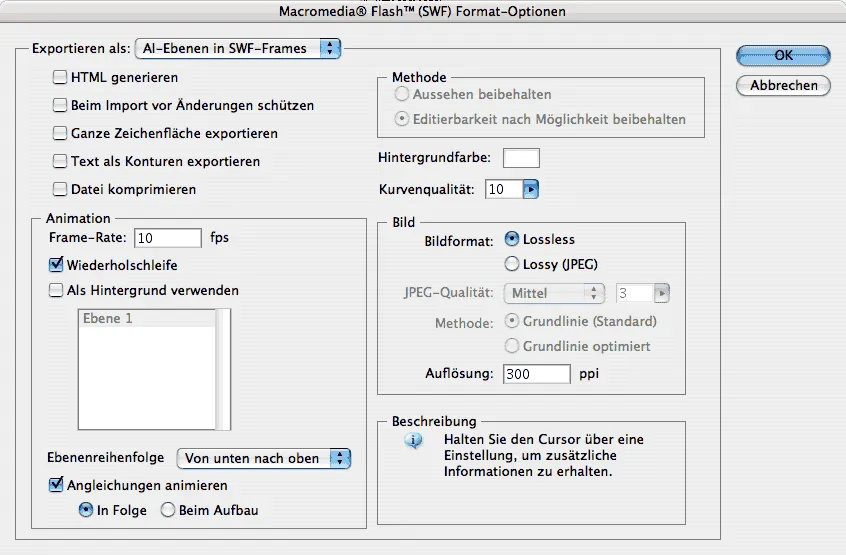The height and width of the screenshot is (555, 846).
Task: Open the 'Ebenenreihenfolge' dropdown
Action: 264,458
